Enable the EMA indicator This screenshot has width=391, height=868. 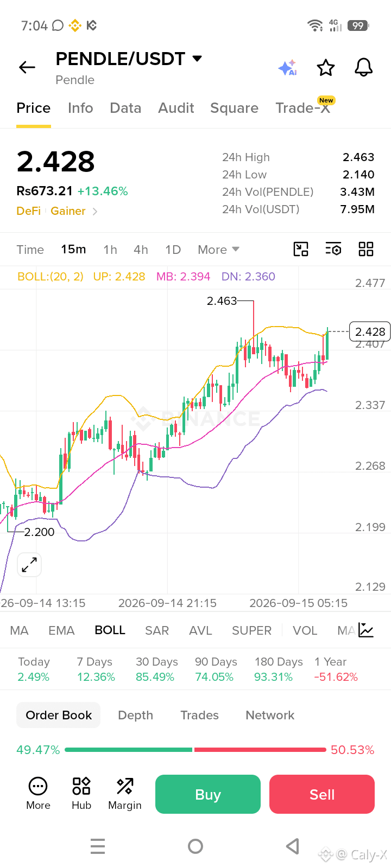click(61, 630)
